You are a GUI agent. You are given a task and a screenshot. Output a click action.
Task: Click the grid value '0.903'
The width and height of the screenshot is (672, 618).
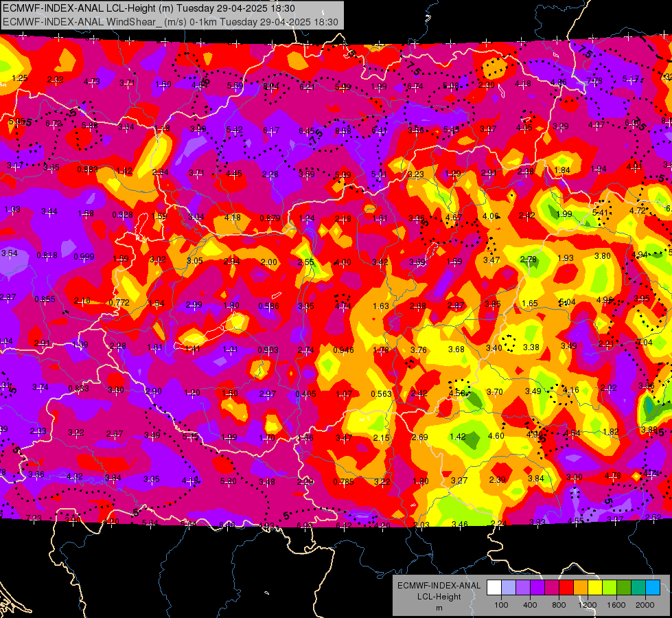268,350
